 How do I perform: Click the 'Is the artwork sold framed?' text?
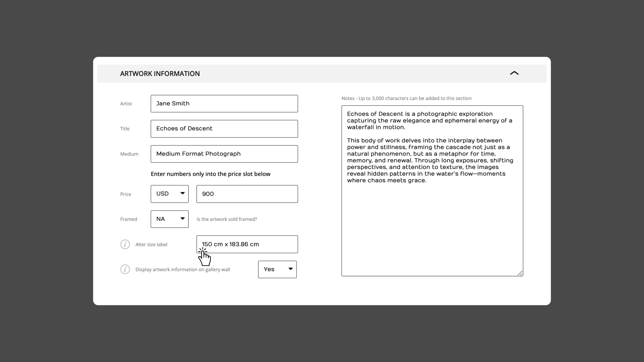coord(226,219)
